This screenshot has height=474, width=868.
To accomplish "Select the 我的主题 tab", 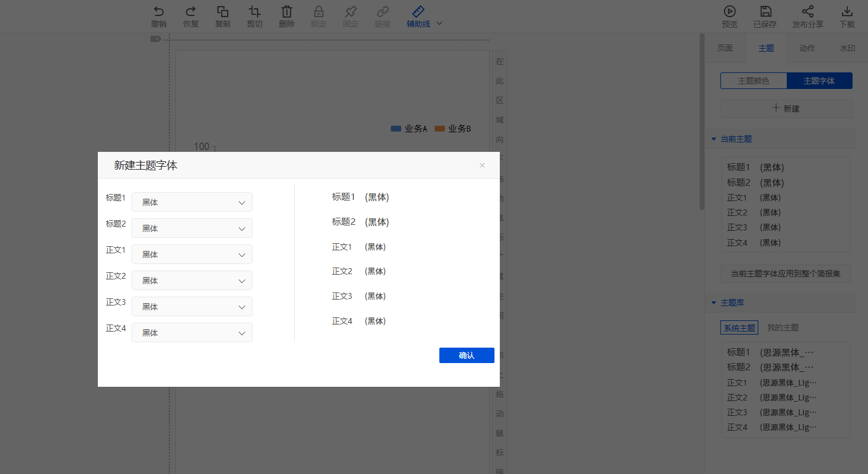I will pos(783,327).
